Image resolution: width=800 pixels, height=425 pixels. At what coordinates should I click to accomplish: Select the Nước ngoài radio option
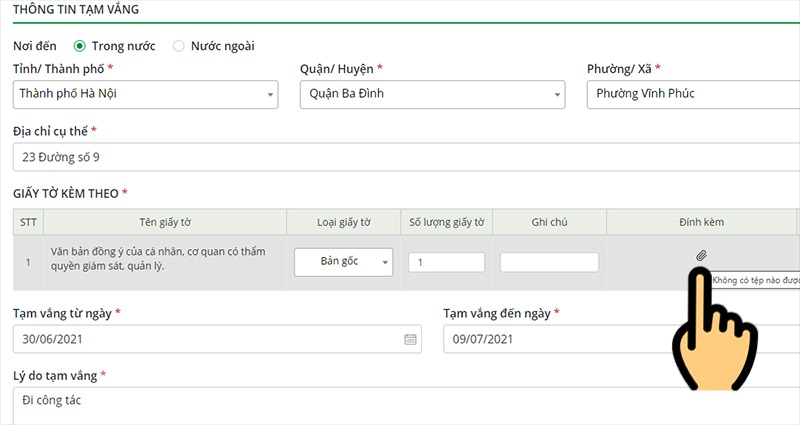(178, 46)
